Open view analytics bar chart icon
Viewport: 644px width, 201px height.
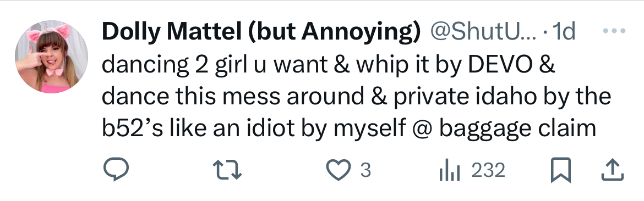pyautogui.click(x=449, y=170)
